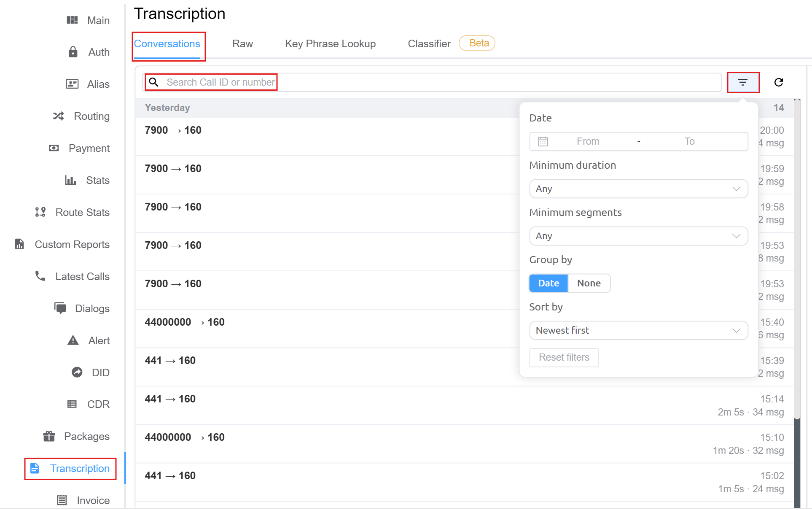Open the Minimum segments dropdown

coord(638,236)
